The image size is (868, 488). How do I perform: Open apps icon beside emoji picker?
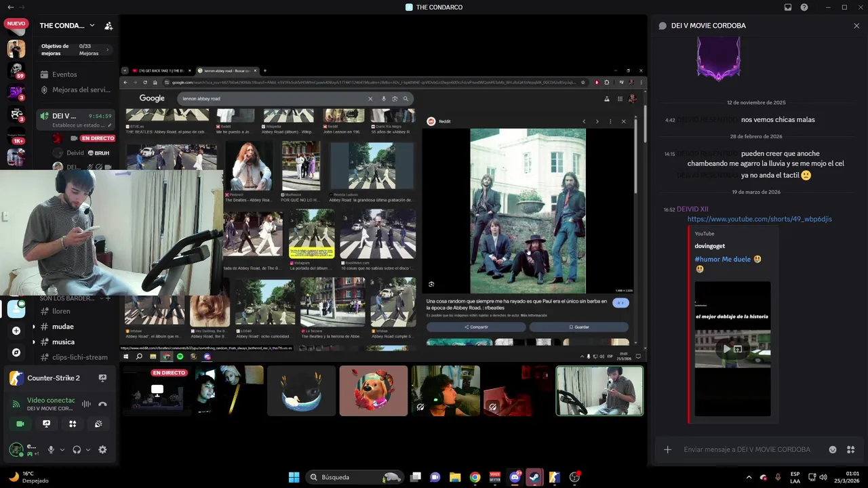(851, 449)
